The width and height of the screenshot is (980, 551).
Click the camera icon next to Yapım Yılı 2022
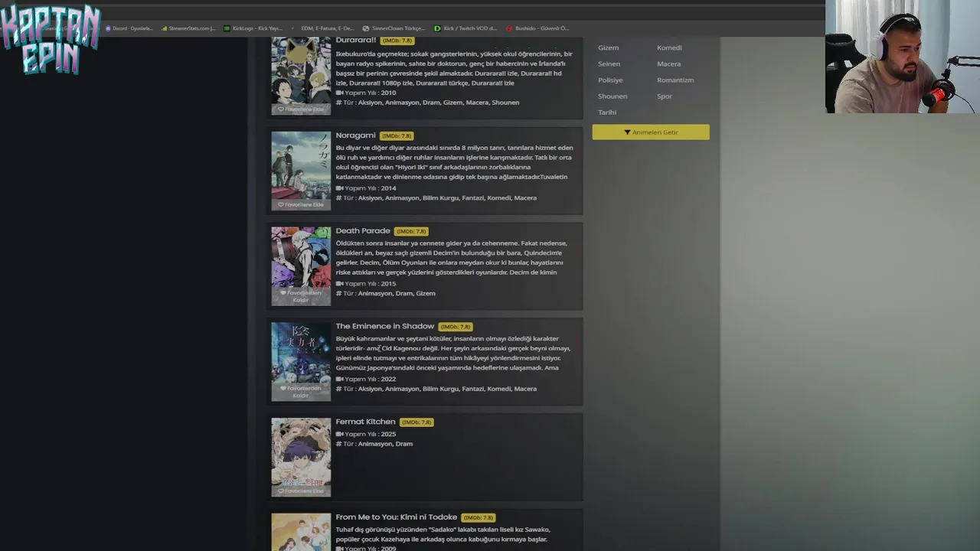[x=339, y=379]
